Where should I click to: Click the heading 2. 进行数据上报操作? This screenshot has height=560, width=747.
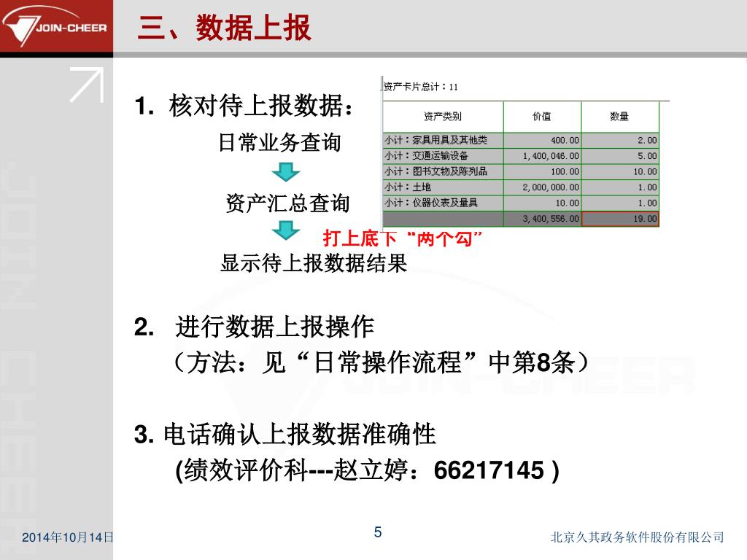pyautogui.click(x=254, y=327)
